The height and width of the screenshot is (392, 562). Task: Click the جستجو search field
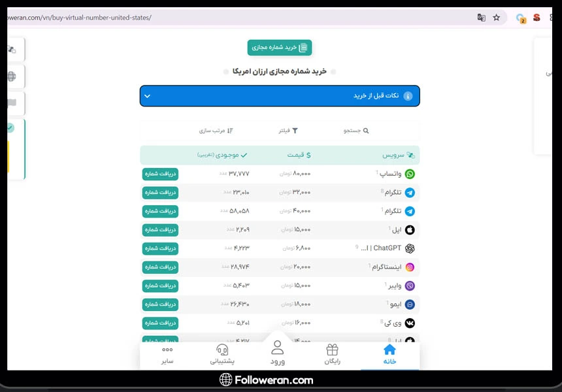point(356,131)
